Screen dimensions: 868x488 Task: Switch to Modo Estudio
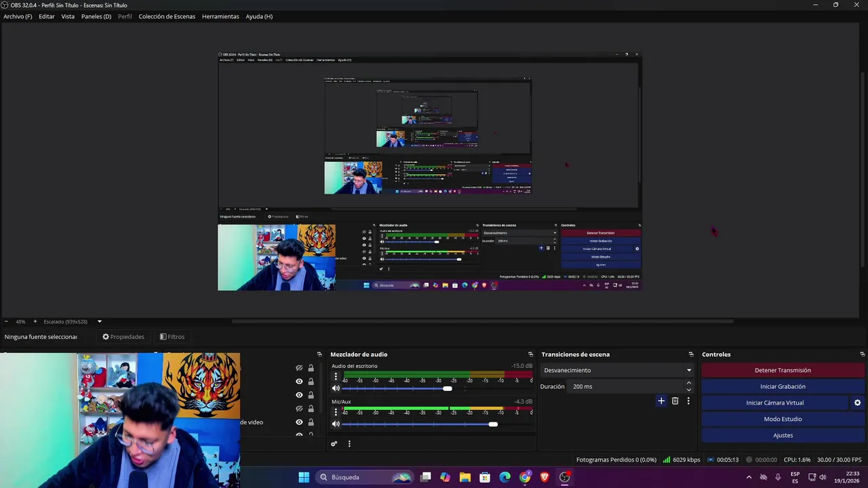[x=783, y=419]
